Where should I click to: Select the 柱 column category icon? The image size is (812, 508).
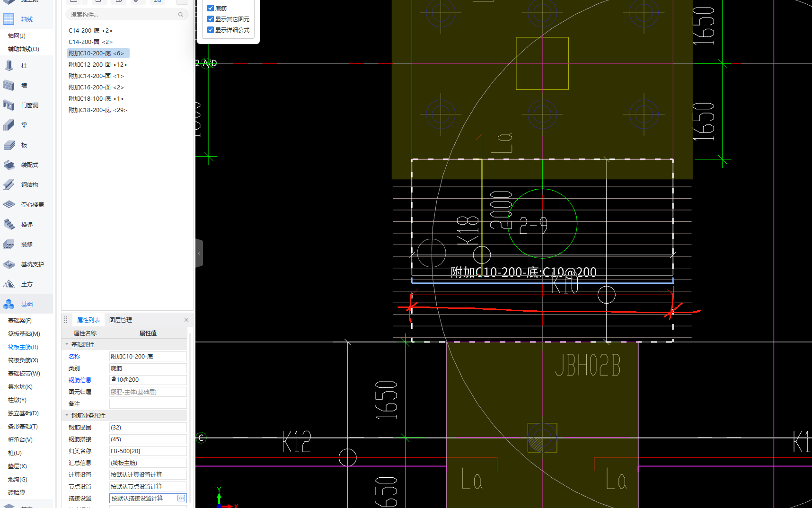coord(9,66)
